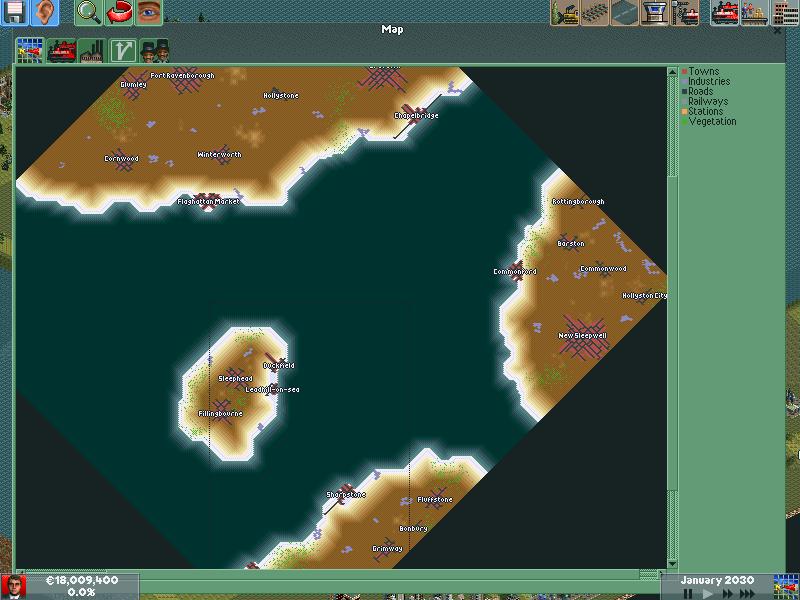This screenshot has width=800, height=600.
Task: Switch to the companies ownership map tab
Action: (x=155, y=51)
